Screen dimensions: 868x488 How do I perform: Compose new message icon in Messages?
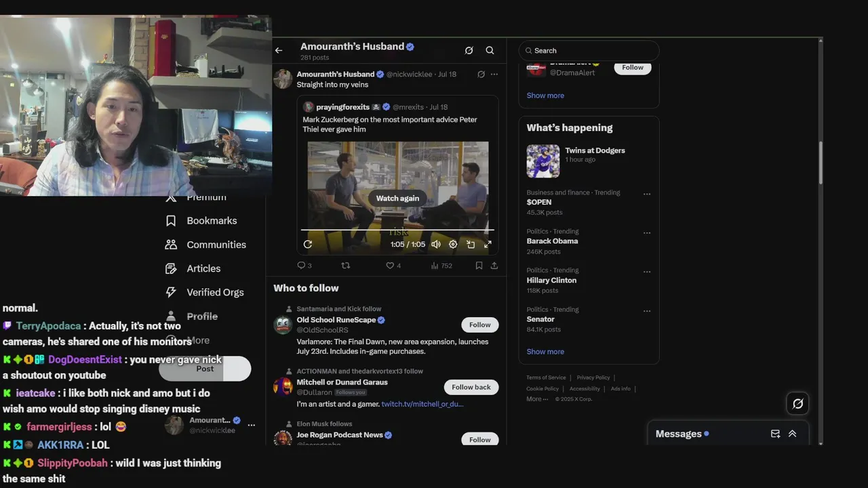(775, 434)
